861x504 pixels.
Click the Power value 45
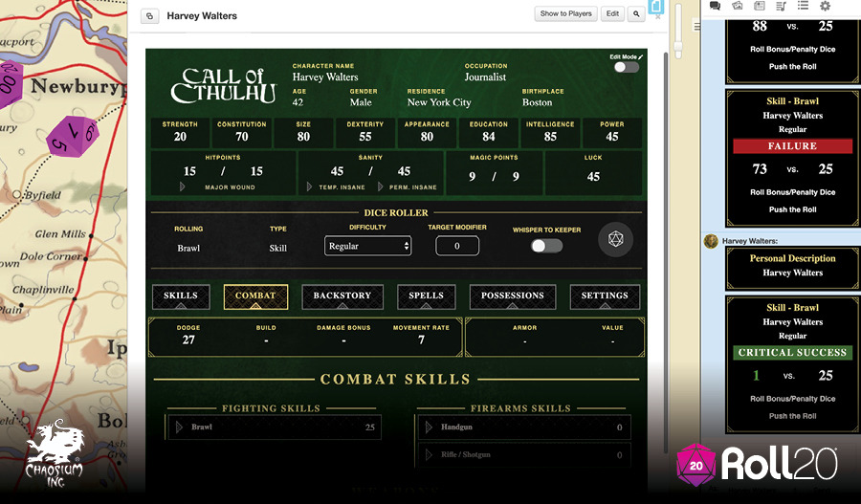click(612, 137)
